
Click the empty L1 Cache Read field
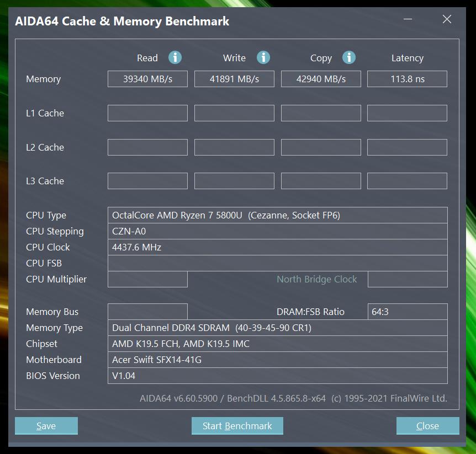[x=147, y=113]
